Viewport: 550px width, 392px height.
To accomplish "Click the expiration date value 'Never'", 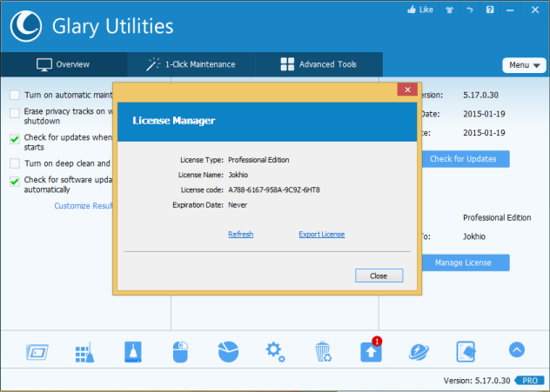I will [x=238, y=205].
